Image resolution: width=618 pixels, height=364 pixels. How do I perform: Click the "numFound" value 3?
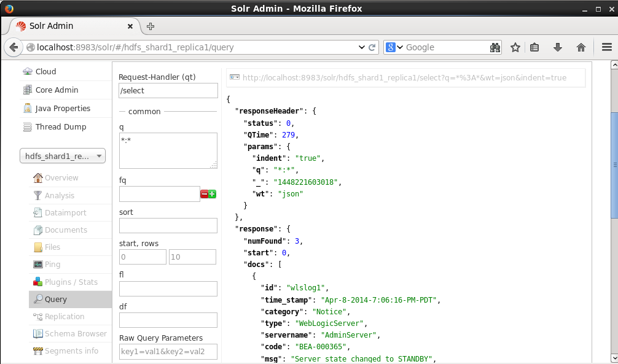tap(297, 241)
